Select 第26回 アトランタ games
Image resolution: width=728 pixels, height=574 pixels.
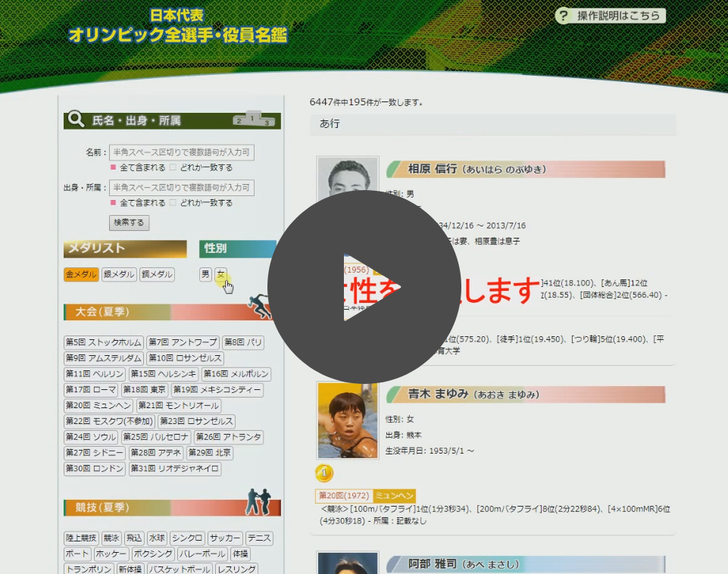tap(229, 437)
